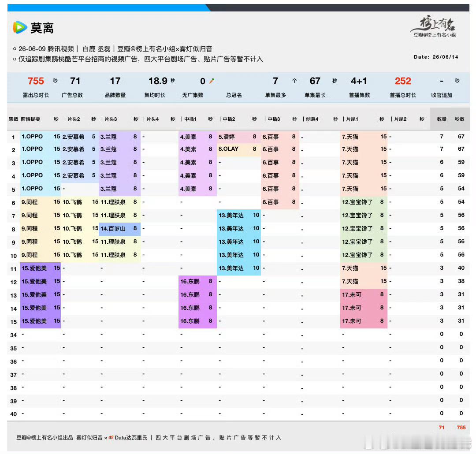The image size is (476, 454).
Task: Click the Date: 26/06/14 label
Action: (436, 57)
